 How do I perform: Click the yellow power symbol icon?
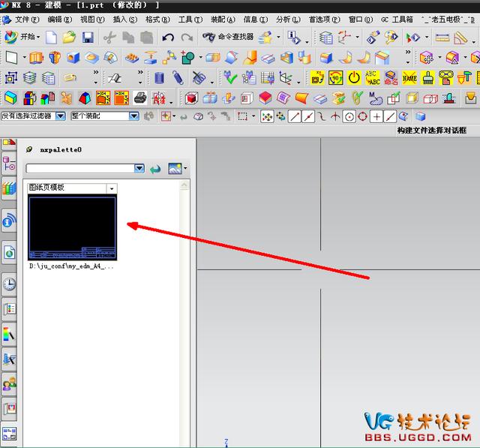[x=354, y=78]
